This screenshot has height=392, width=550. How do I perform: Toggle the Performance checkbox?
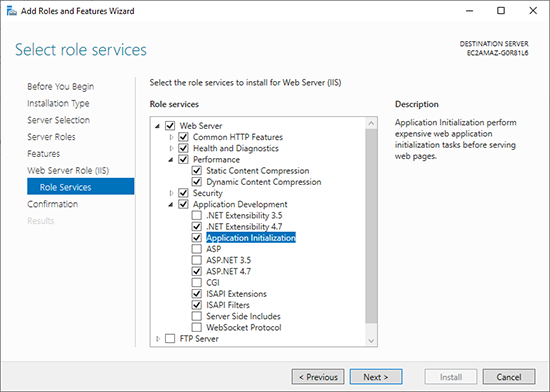pos(183,159)
